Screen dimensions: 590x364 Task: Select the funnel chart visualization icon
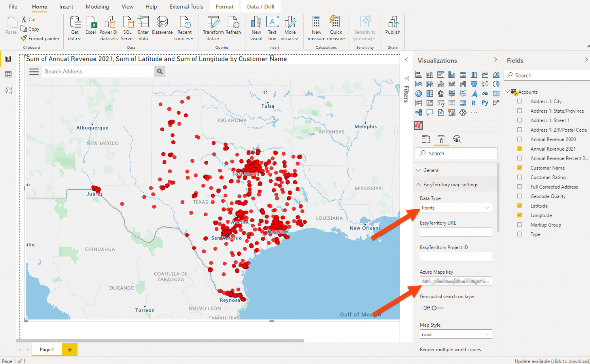point(474,84)
